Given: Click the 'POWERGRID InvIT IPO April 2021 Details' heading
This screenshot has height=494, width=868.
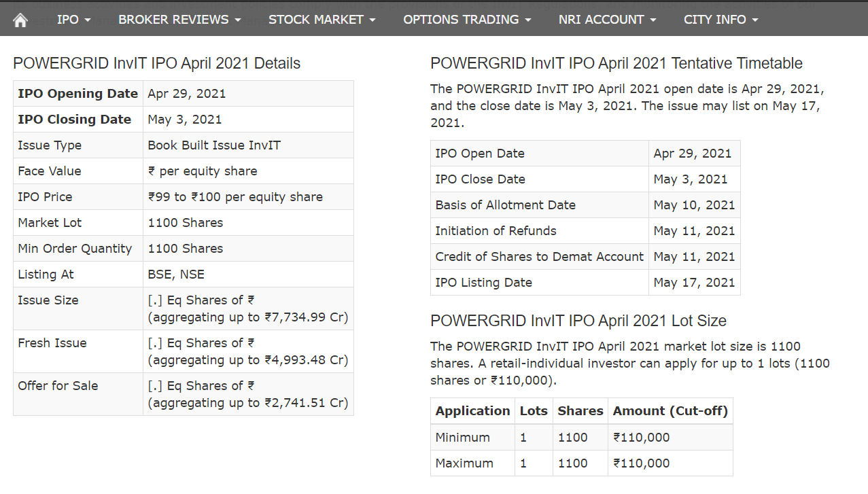Looking at the screenshot, I should 157,64.
